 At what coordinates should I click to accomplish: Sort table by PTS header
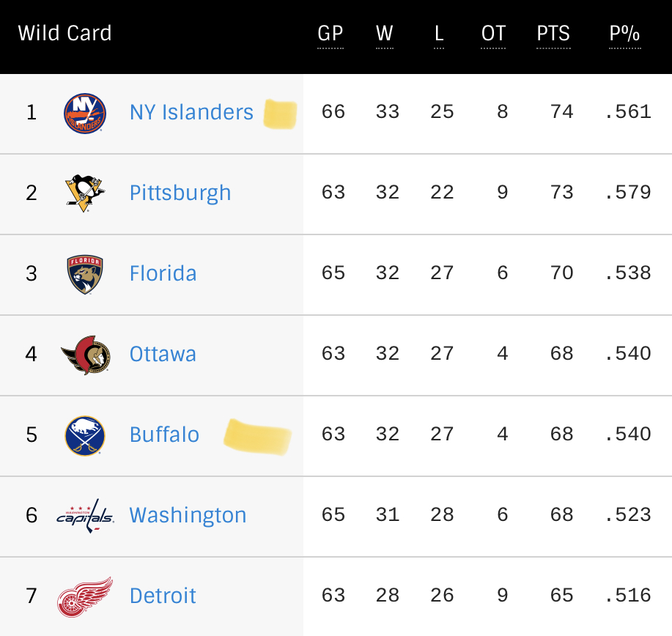[553, 34]
